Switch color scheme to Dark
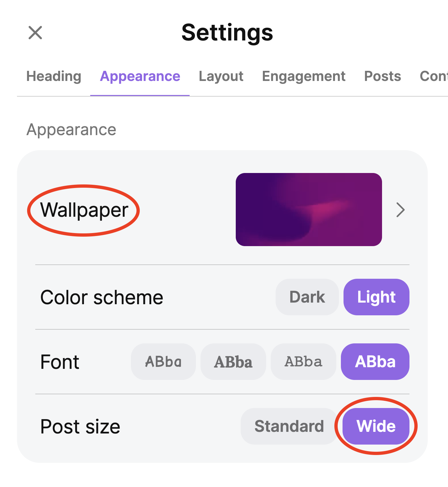Screen dimensions: 448x487 (x=307, y=297)
